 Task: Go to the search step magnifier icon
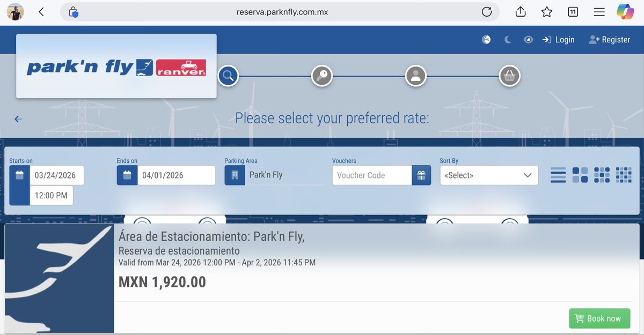point(228,76)
